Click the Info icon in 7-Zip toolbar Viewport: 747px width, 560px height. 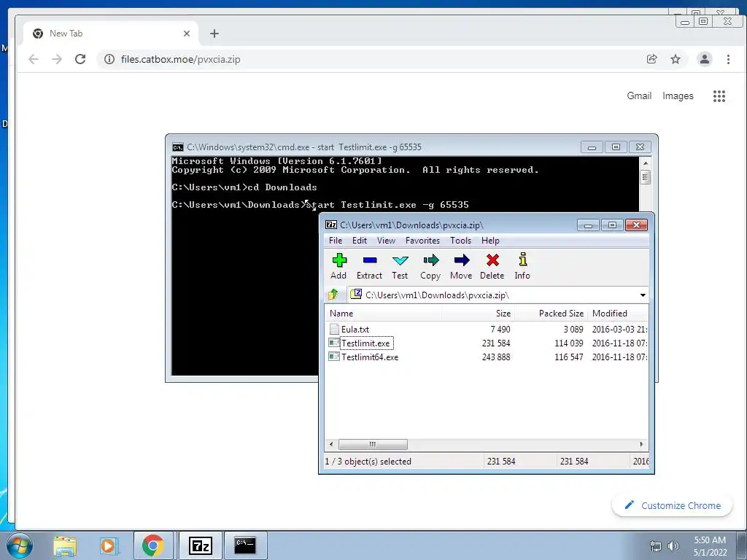[x=522, y=260]
